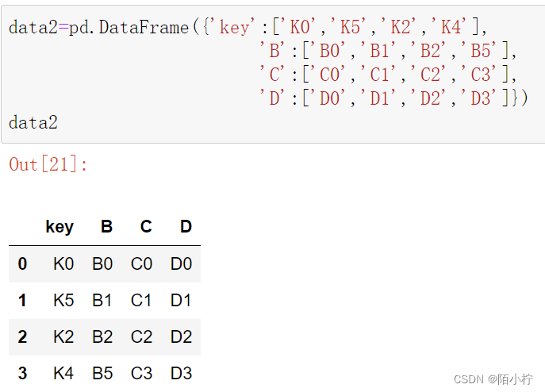
Task: Click the 'key' column header
Action: tap(59, 227)
